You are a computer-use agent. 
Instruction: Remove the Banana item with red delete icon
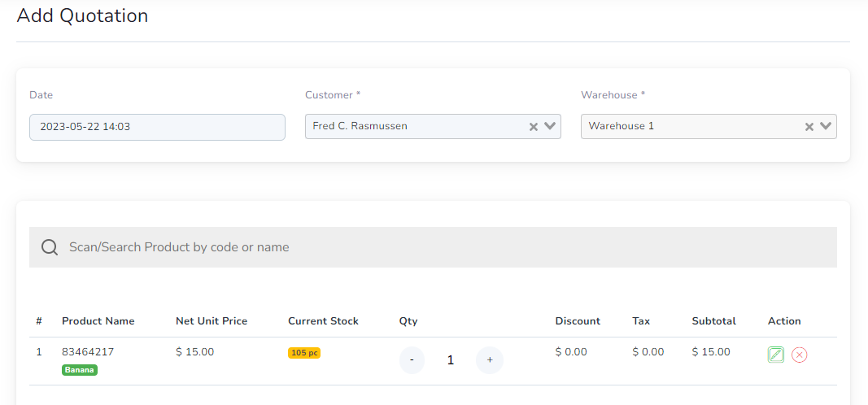point(799,355)
